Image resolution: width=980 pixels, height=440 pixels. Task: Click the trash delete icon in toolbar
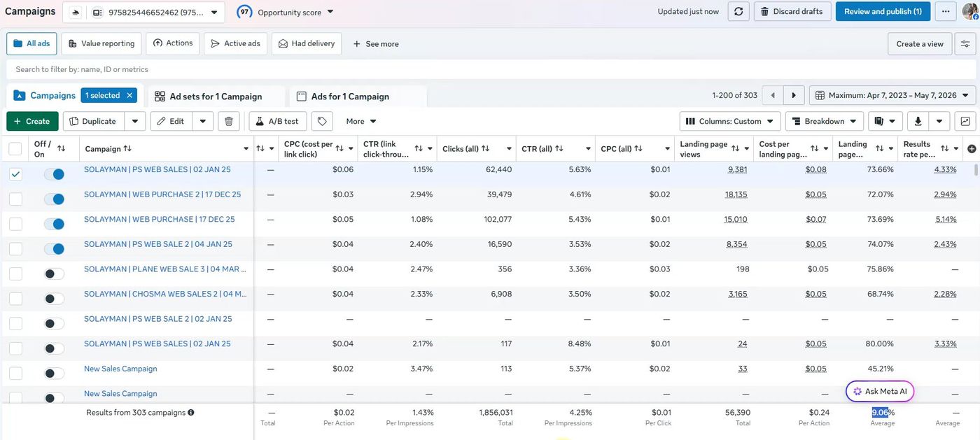coord(229,121)
